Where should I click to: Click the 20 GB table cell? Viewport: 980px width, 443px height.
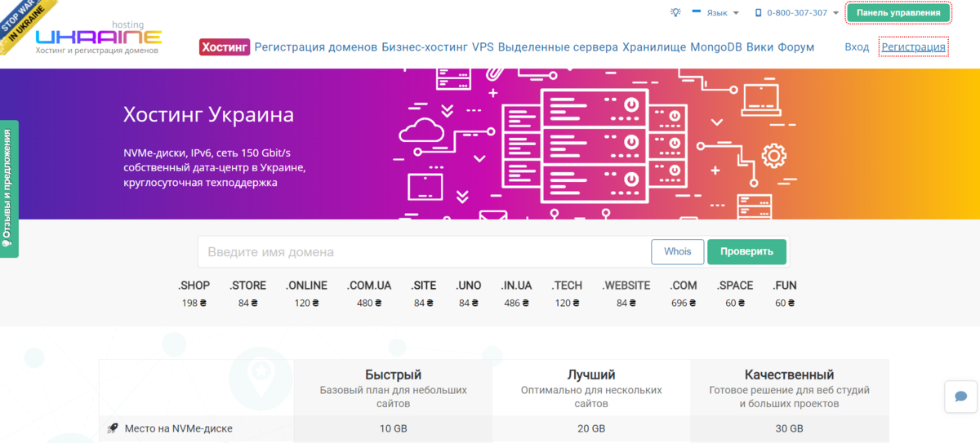click(x=591, y=428)
